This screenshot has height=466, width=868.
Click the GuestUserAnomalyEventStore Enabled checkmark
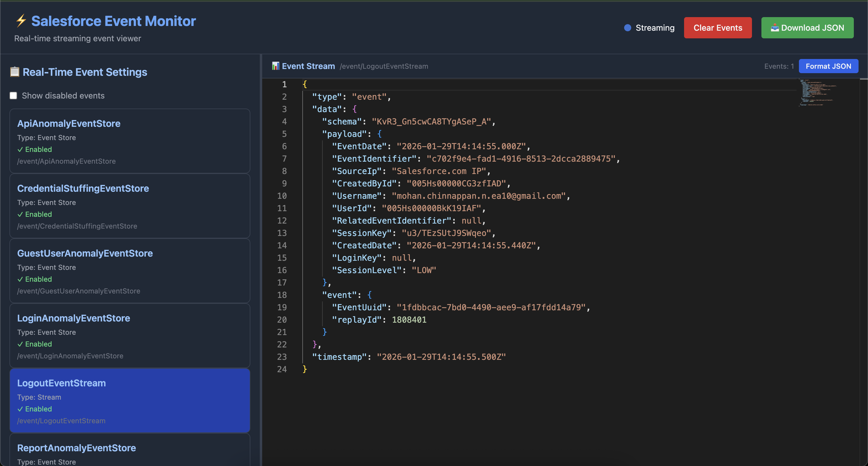coord(20,279)
